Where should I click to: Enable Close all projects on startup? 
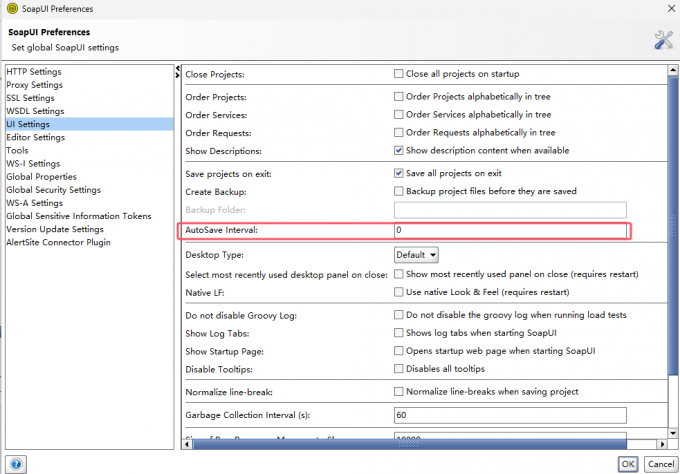(x=399, y=74)
